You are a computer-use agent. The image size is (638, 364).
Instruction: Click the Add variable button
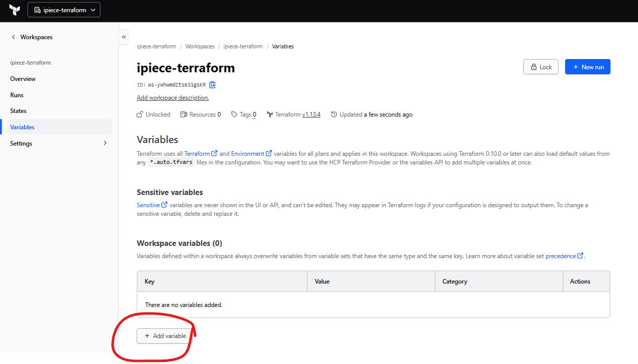pyautogui.click(x=165, y=336)
